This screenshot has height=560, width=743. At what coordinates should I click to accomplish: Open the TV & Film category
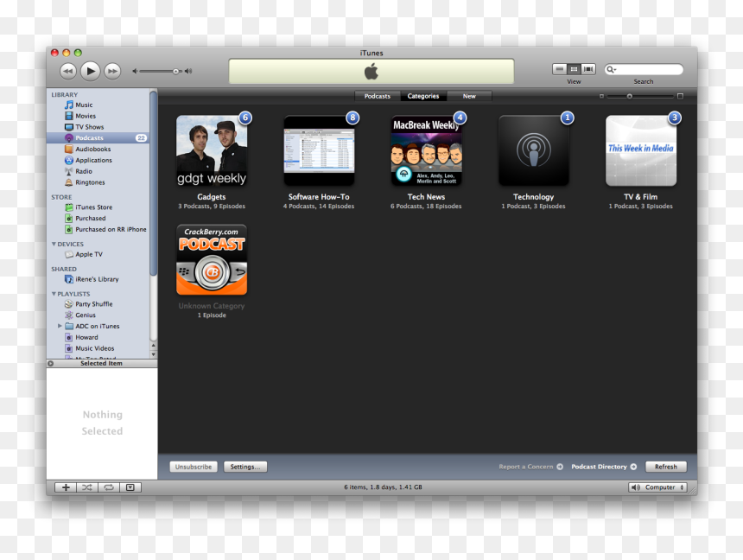[641, 150]
